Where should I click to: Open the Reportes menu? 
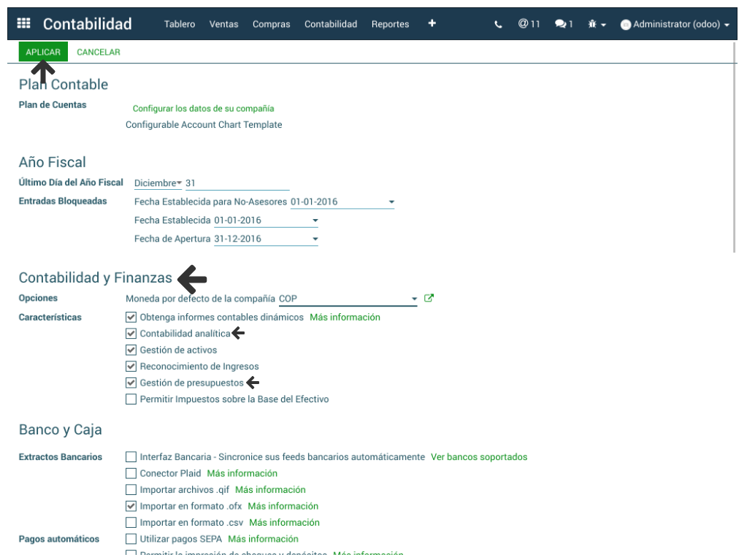point(390,24)
